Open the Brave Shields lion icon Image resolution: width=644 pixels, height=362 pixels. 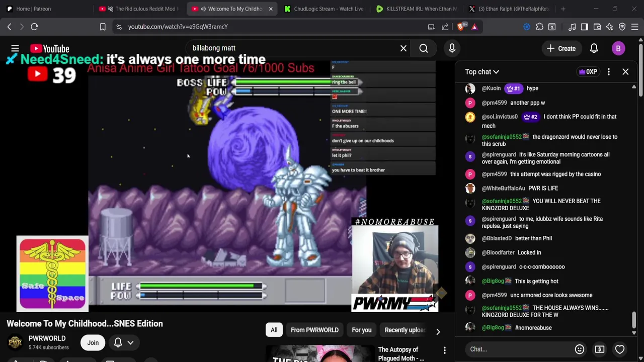(460, 27)
